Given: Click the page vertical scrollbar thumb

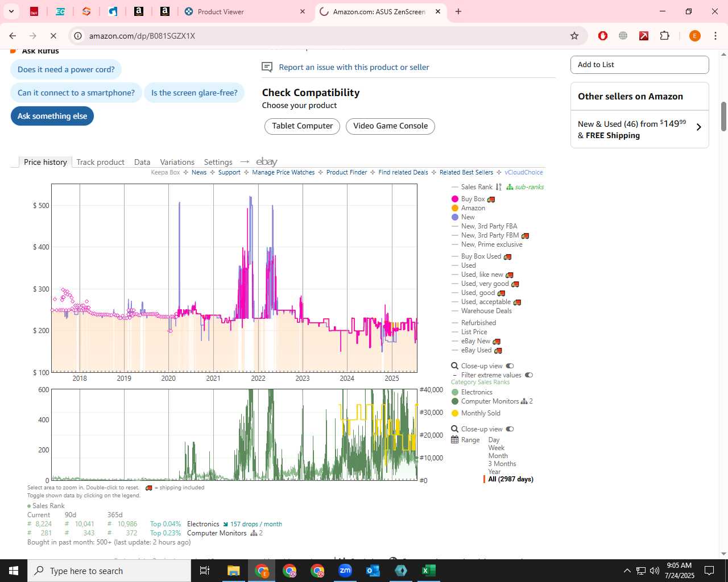Looking at the screenshot, I should 723,117.
